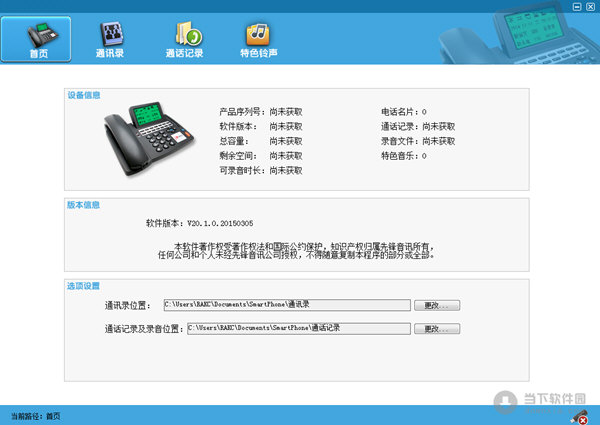600x425 pixels.
Task: Click the 电话名片: 0 entry
Action: tap(404, 112)
